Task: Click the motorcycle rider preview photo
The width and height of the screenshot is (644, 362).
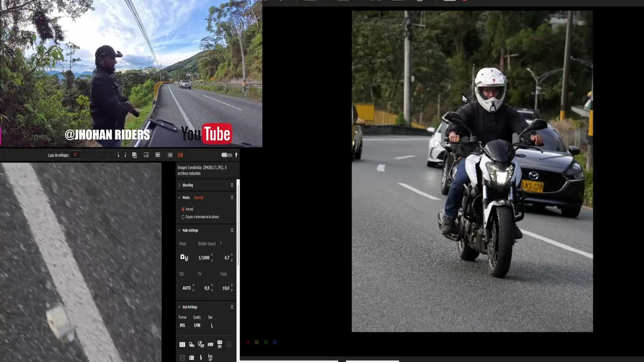Action: tap(472, 171)
